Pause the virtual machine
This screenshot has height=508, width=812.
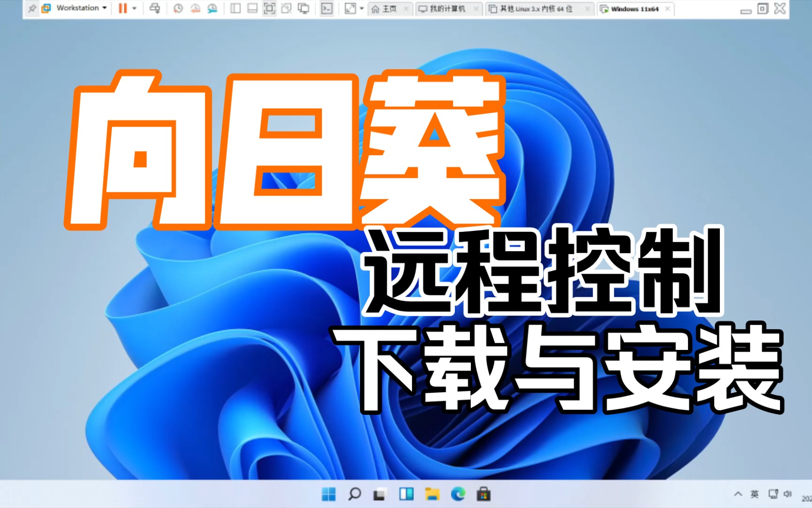(123, 8)
